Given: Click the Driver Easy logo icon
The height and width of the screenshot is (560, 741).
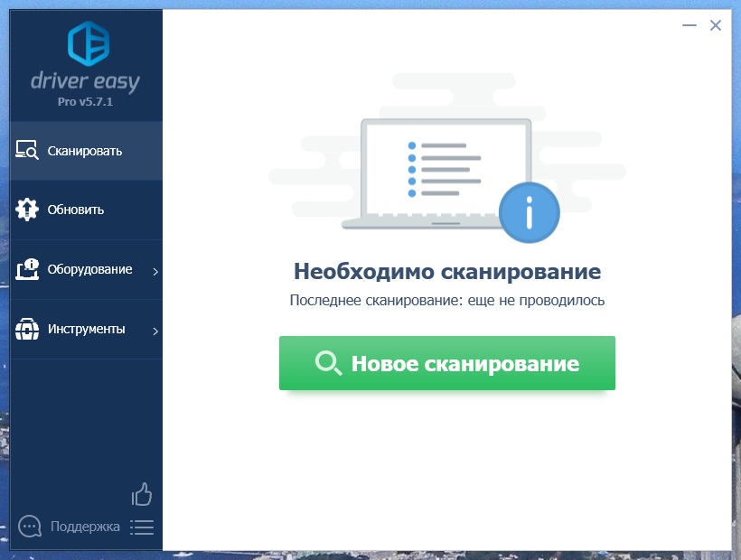Looking at the screenshot, I should (x=88, y=42).
